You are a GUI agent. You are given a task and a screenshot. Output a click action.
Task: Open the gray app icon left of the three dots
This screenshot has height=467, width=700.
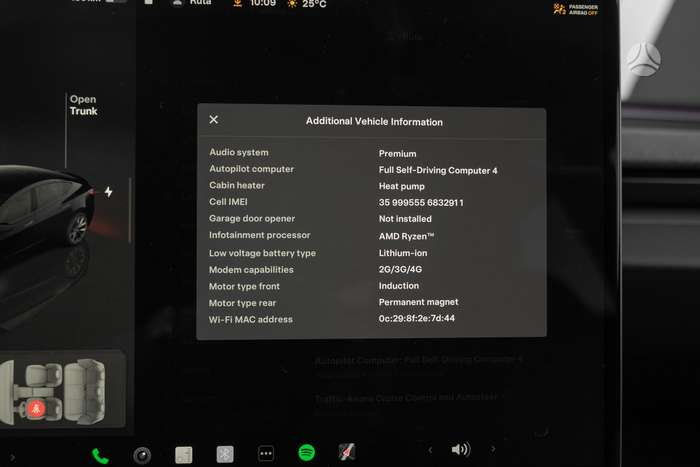click(225, 454)
